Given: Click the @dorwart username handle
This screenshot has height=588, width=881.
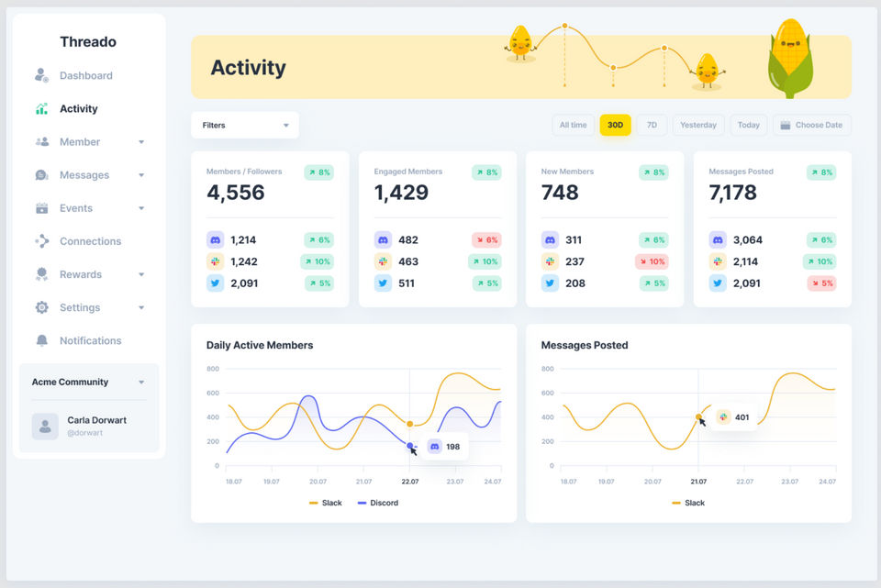Looking at the screenshot, I should pyautogui.click(x=84, y=433).
